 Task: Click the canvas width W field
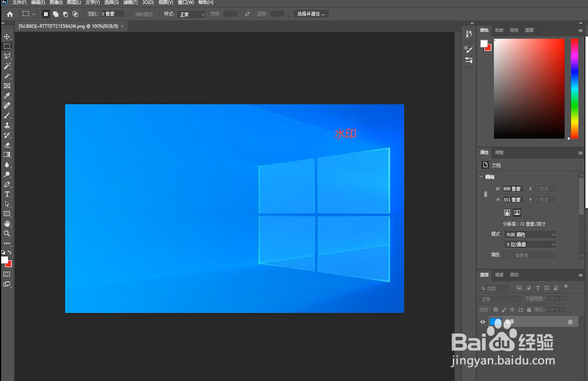[x=513, y=189]
